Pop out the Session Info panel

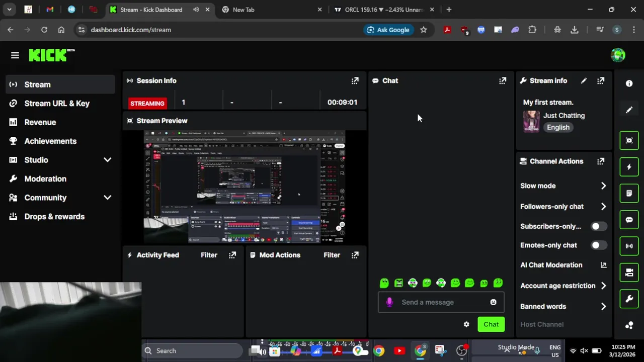point(355,80)
